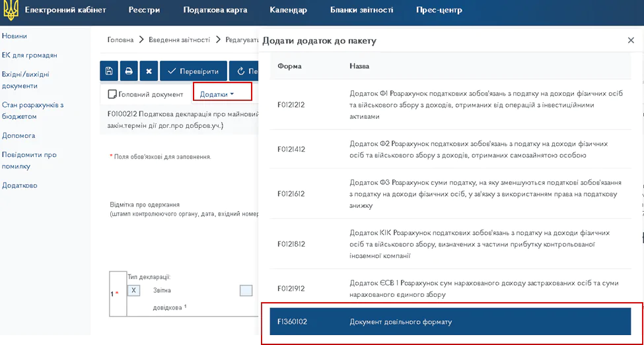
Task: Toggle the checked 'Звітна' declaration type box
Action: tap(133, 290)
